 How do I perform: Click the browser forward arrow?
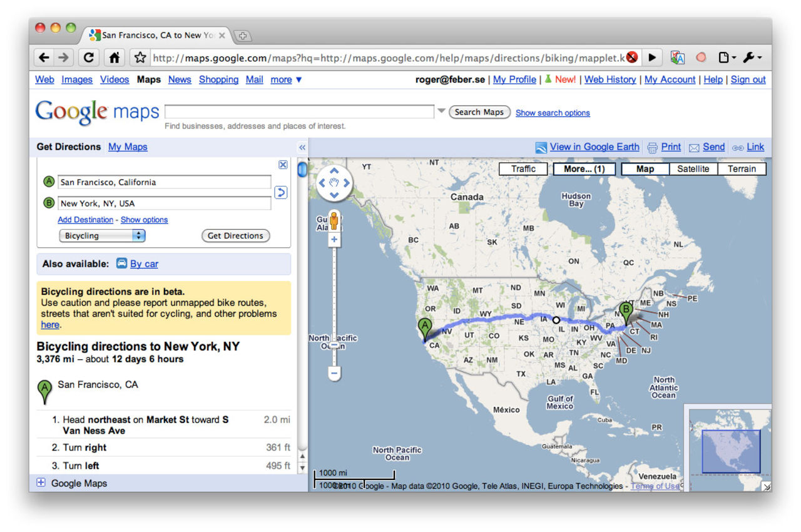(63, 58)
